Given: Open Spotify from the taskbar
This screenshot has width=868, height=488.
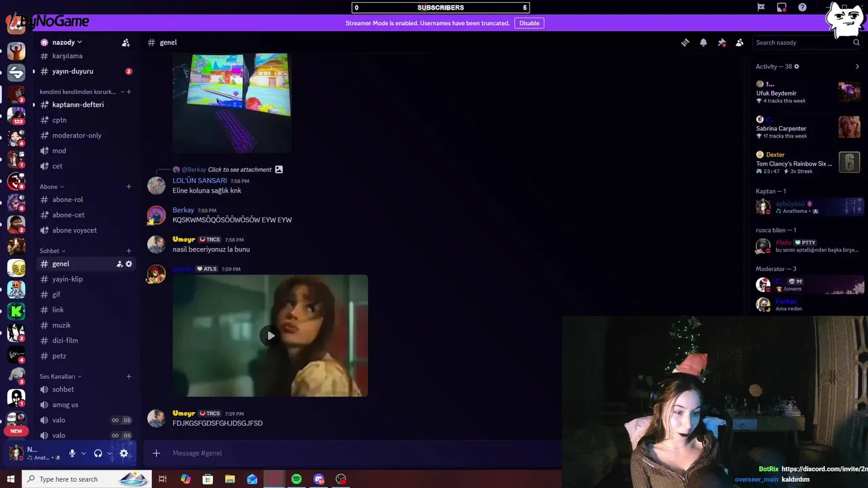Looking at the screenshot, I should 296,479.
